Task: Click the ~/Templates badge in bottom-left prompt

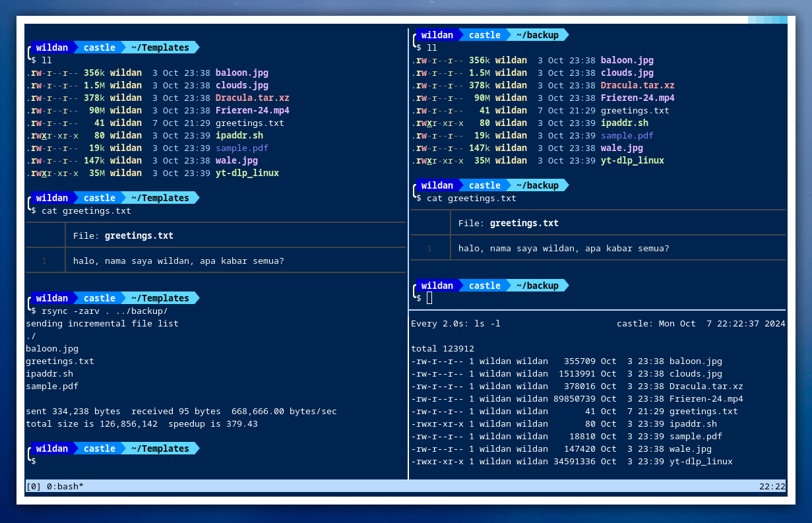Action: pos(160,448)
